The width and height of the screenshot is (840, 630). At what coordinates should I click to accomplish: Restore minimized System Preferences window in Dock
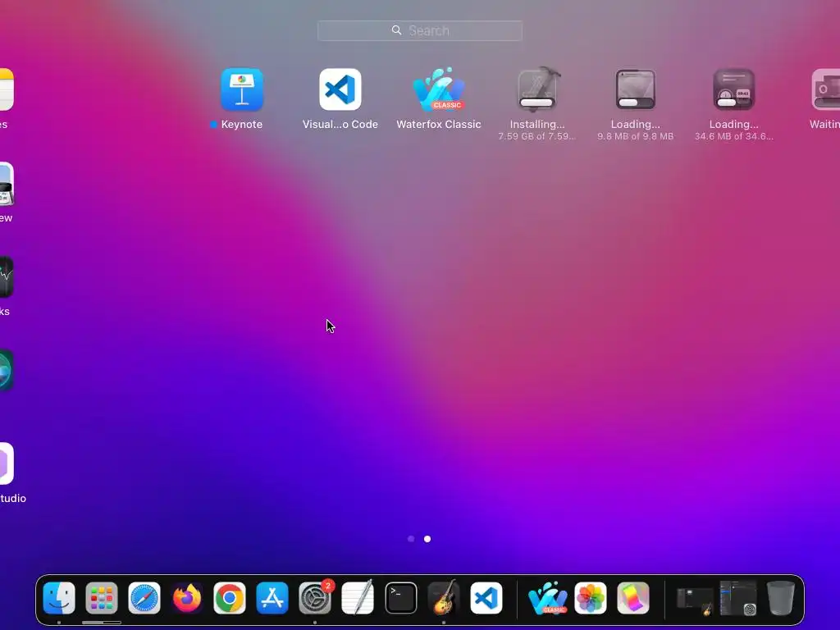pos(737,598)
